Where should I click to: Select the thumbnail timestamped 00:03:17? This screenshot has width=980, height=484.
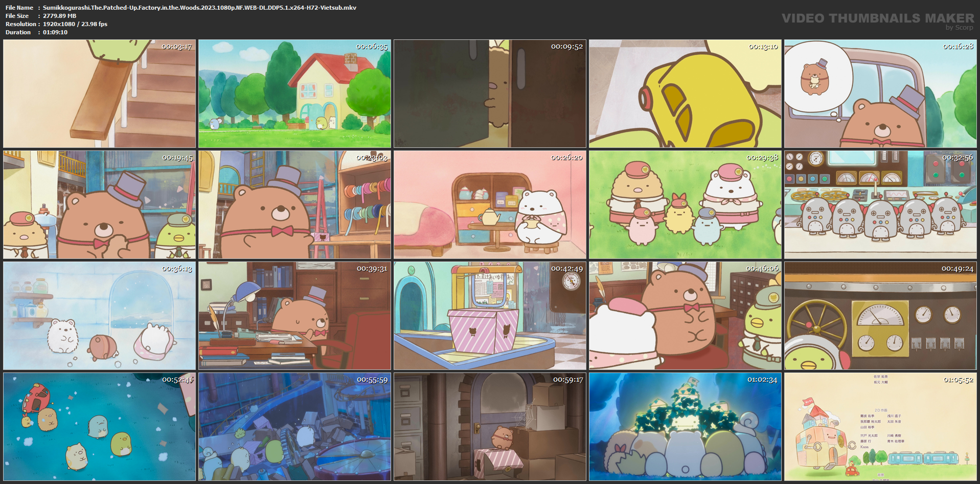pyautogui.click(x=100, y=94)
